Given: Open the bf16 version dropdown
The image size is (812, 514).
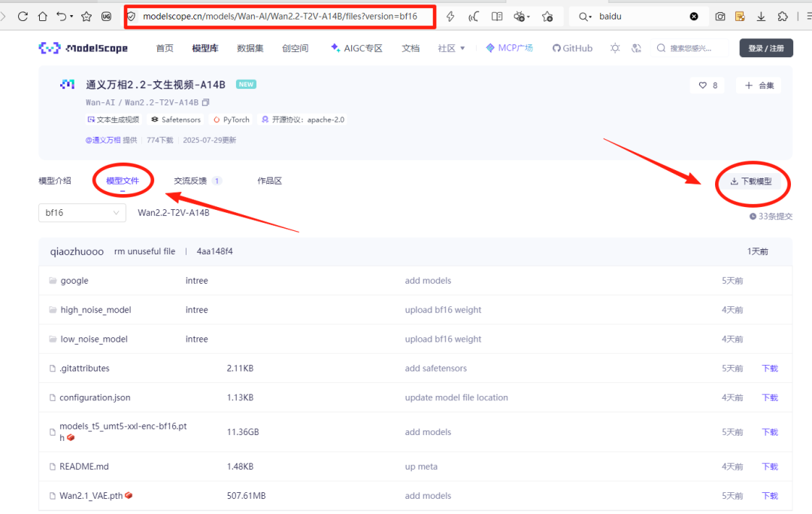Looking at the screenshot, I should 82,212.
